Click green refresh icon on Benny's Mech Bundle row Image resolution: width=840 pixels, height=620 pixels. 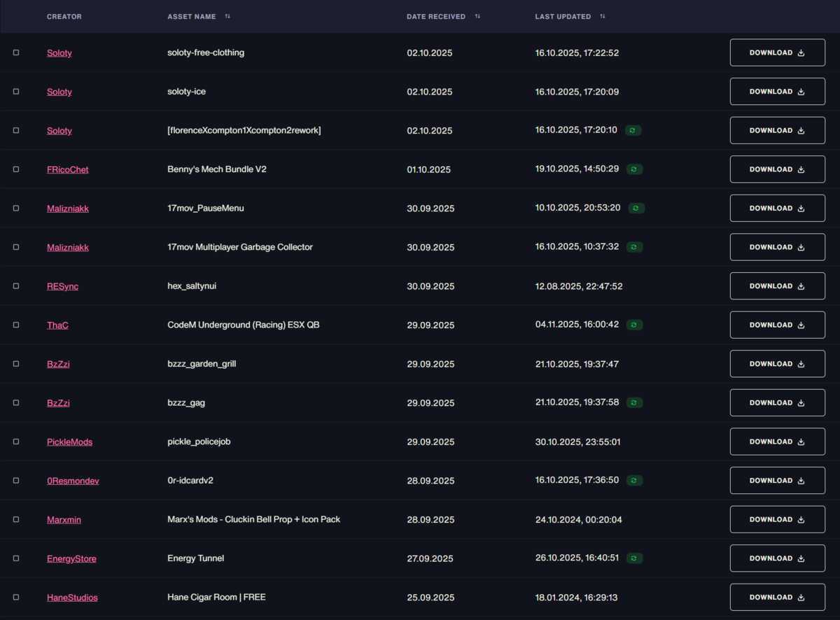pyautogui.click(x=634, y=169)
